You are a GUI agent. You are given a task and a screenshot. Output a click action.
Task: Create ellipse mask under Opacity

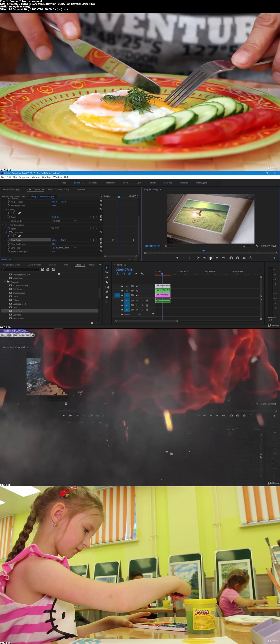tap(10, 213)
